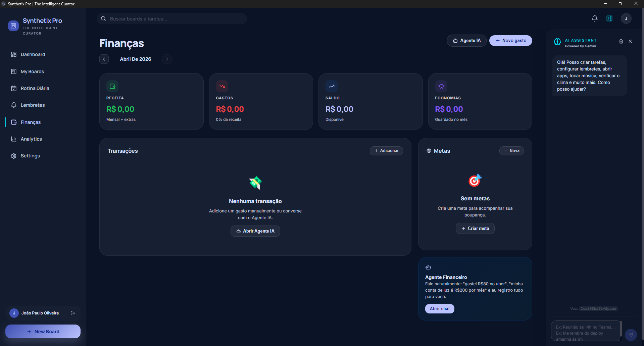Click the R$ 0,00 Receita value
Image resolution: width=644 pixels, height=346 pixels.
[120, 109]
